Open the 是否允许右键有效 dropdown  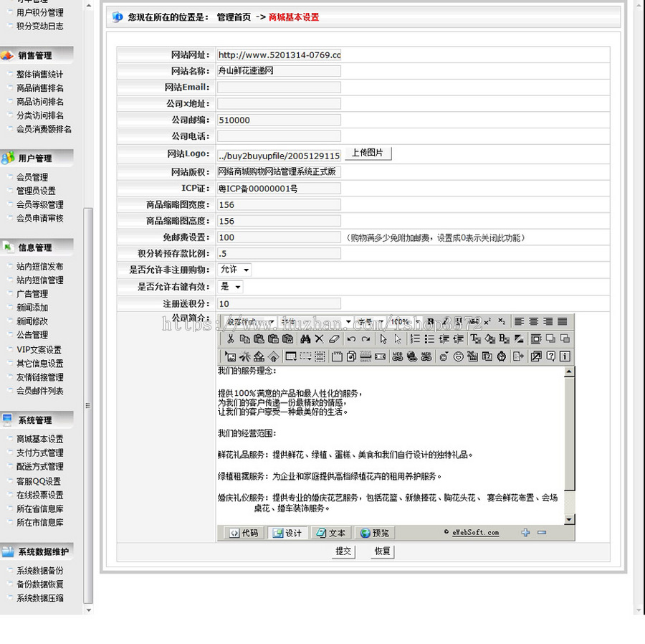(229, 286)
